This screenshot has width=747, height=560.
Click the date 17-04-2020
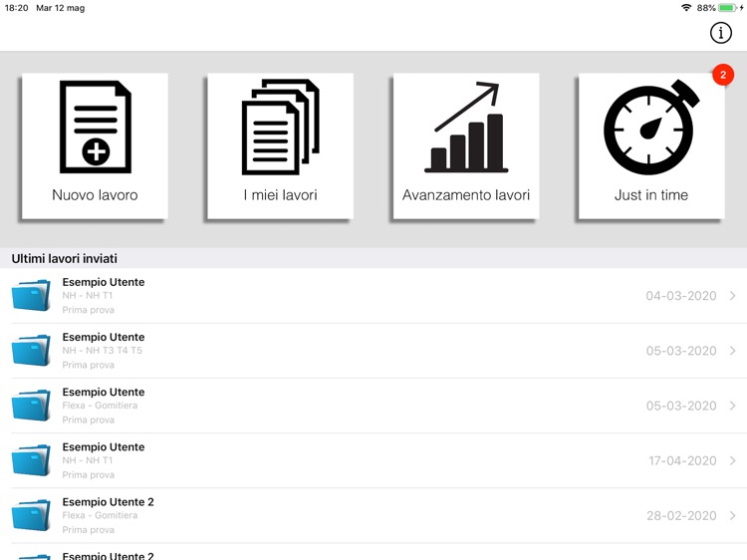pos(682,461)
